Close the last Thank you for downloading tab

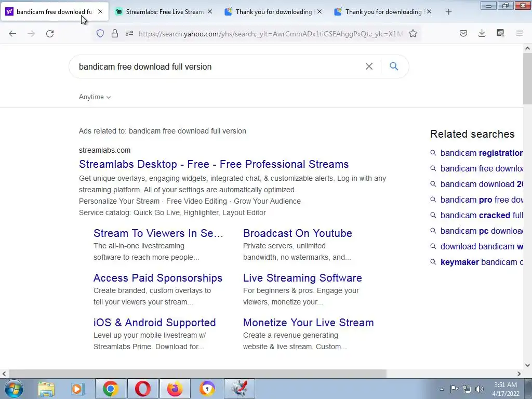click(x=429, y=11)
